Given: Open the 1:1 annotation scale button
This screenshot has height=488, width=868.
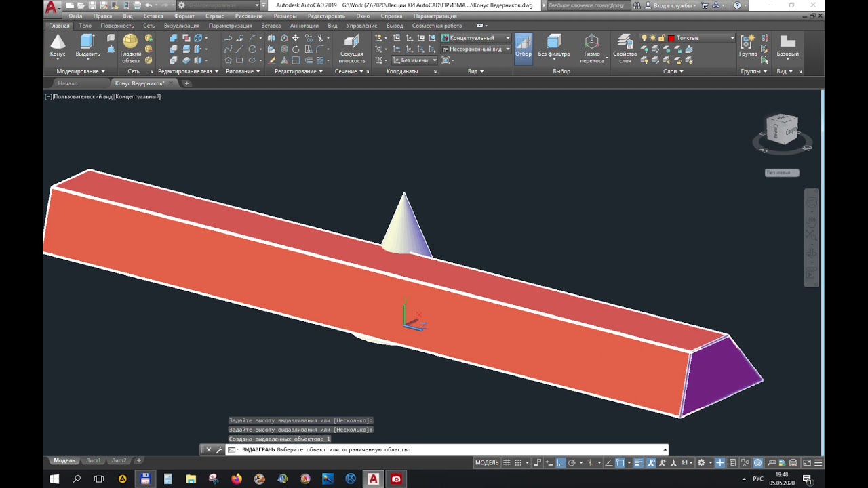Looking at the screenshot, I should click(x=686, y=462).
